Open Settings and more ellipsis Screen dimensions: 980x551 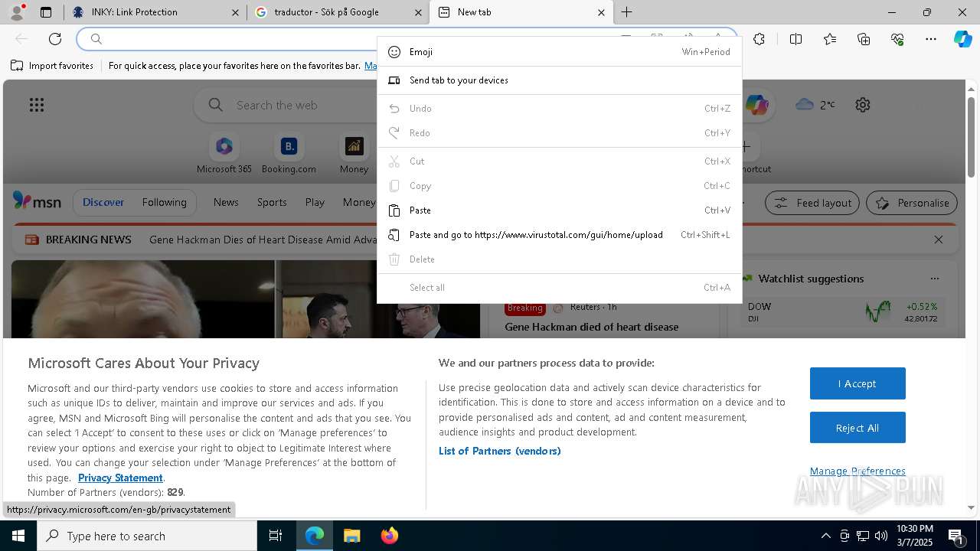click(931, 39)
